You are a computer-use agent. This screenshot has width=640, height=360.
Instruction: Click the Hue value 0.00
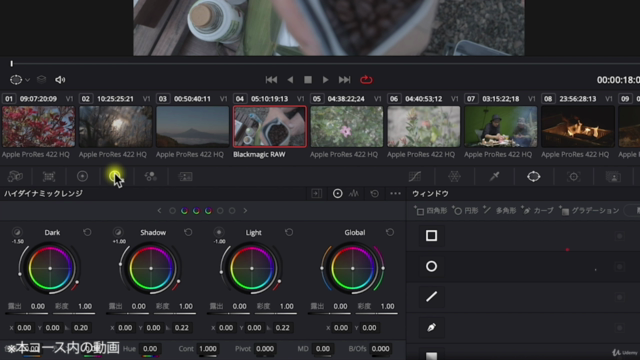(x=150, y=349)
